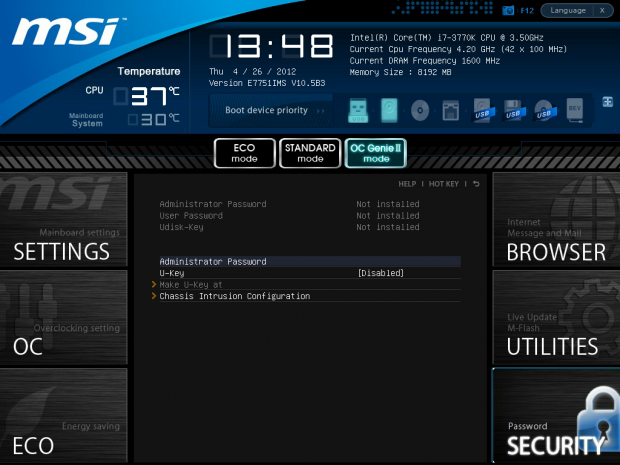Expand Make U-Key at submenu arrow

(x=154, y=284)
